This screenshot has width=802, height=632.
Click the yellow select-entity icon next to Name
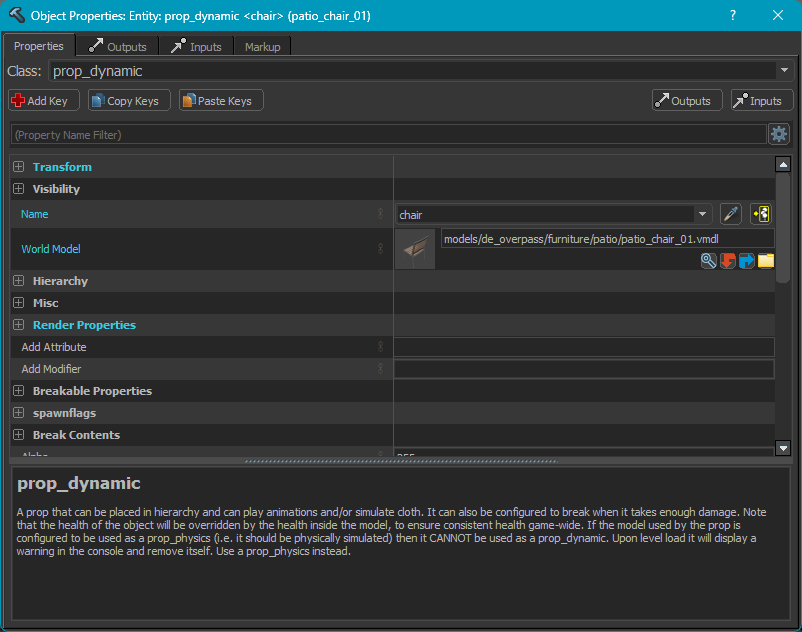click(761, 214)
